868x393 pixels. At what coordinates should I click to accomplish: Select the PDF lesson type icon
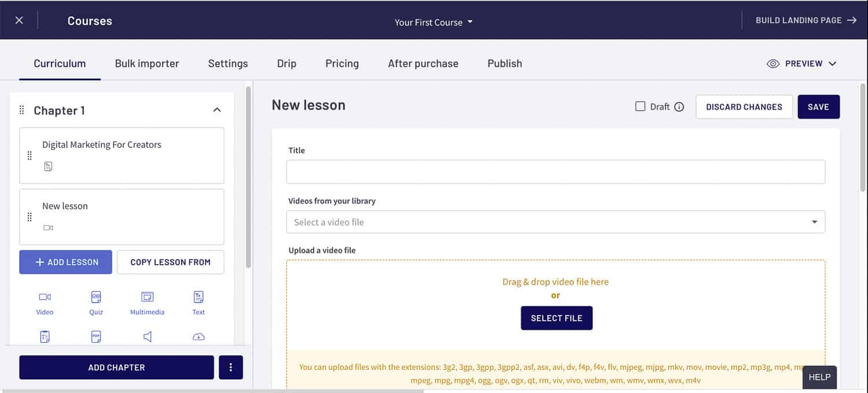pyautogui.click(x=95, y=336)
